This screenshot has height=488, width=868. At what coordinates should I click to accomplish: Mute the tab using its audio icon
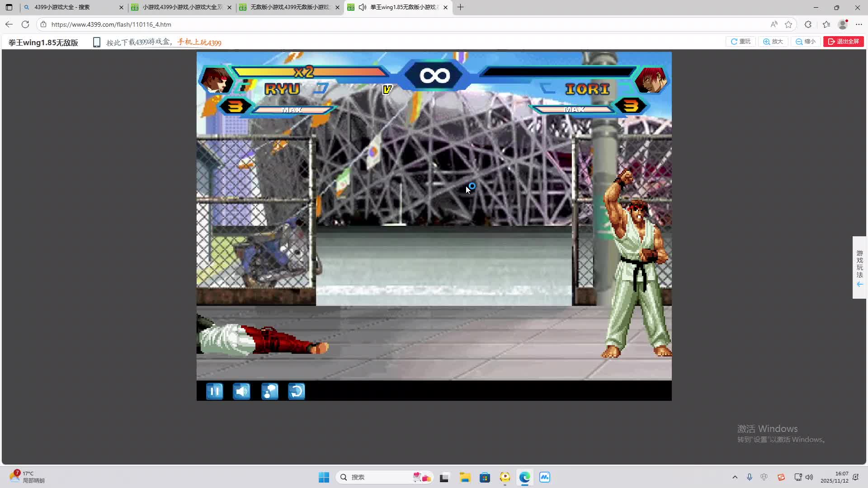click(363, 7)
